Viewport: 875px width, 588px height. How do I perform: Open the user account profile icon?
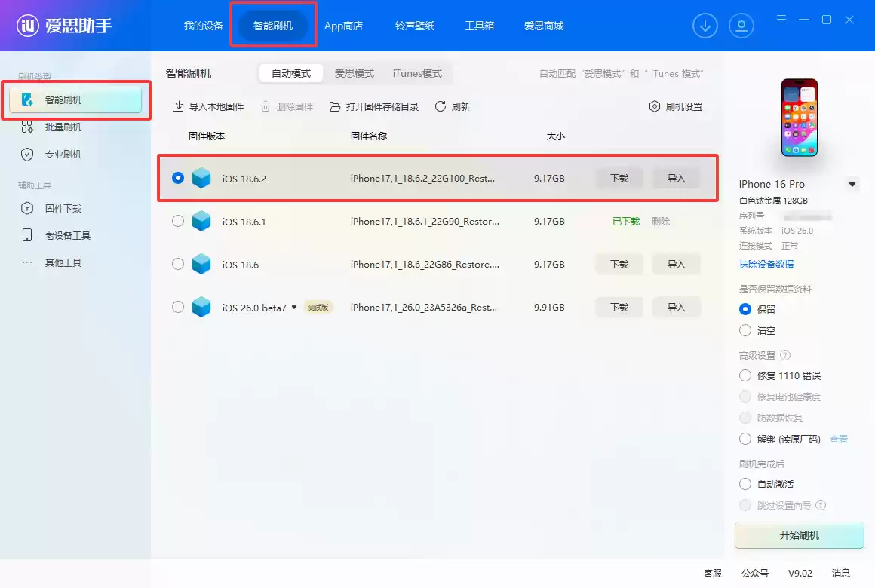pos(741,26)
